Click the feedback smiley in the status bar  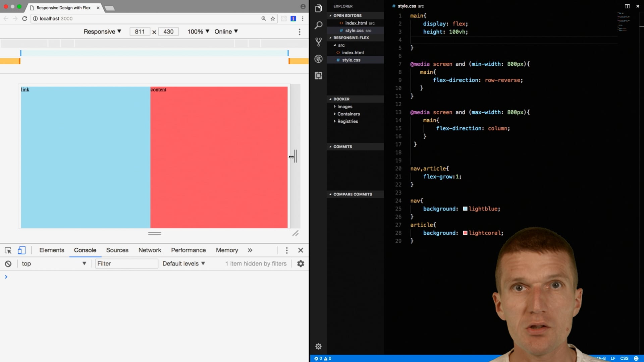[636, 358]
